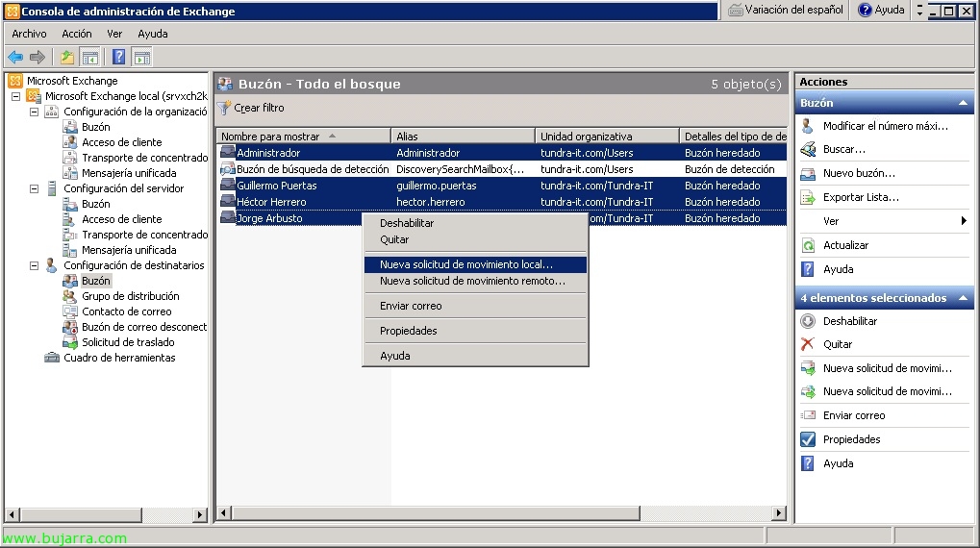Choose Enviar correo in the context menu

click(475, 306)
